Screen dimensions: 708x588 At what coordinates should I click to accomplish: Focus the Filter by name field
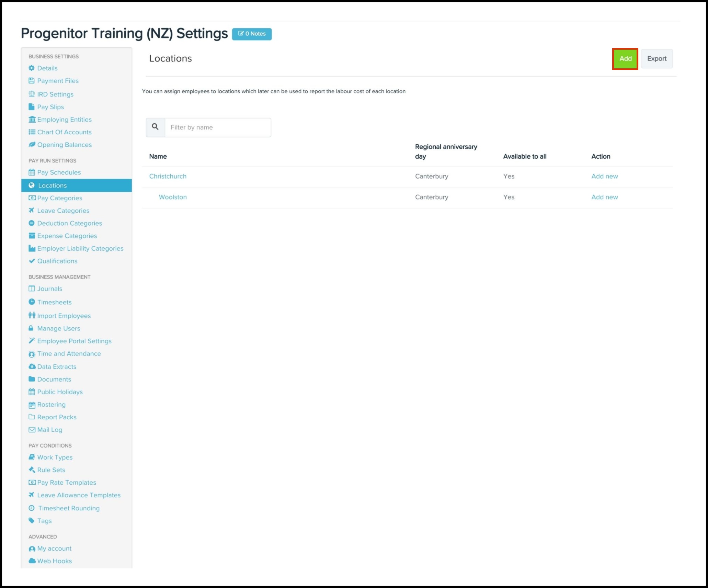218,127
